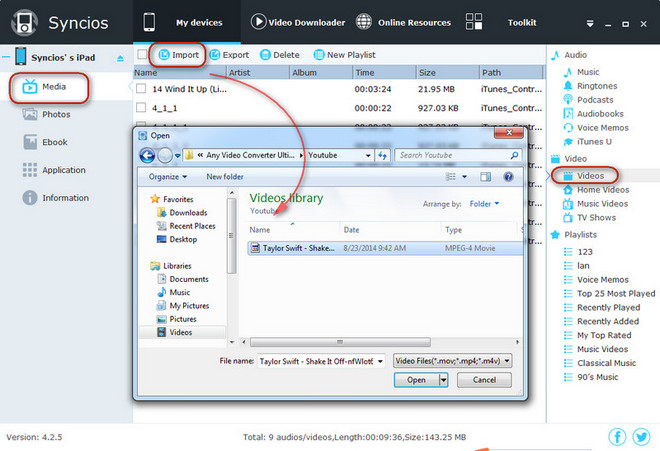Open the Photos section

pyautogui.click(x=47, y=115)
